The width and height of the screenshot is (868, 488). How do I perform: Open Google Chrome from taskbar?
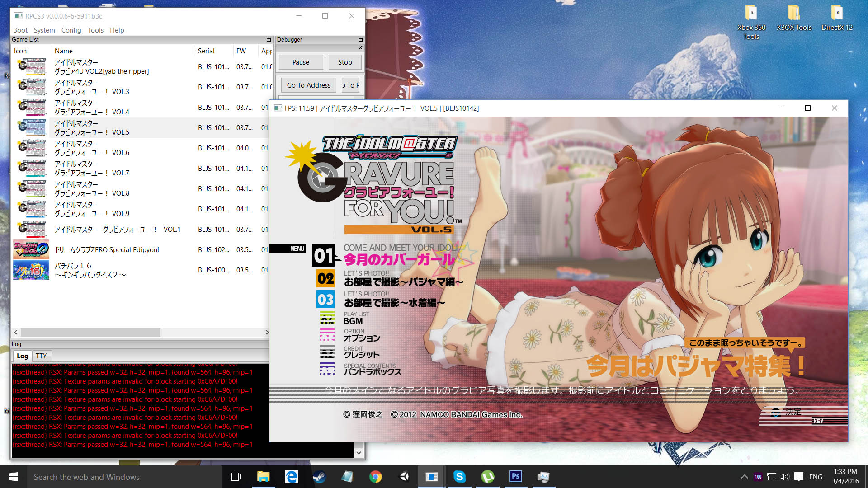[x=375, y=477]
